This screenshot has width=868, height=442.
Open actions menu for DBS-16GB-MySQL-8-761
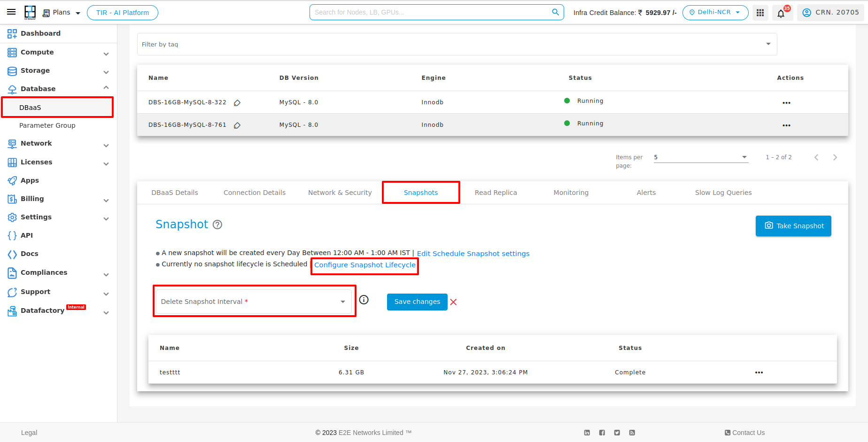786,125
